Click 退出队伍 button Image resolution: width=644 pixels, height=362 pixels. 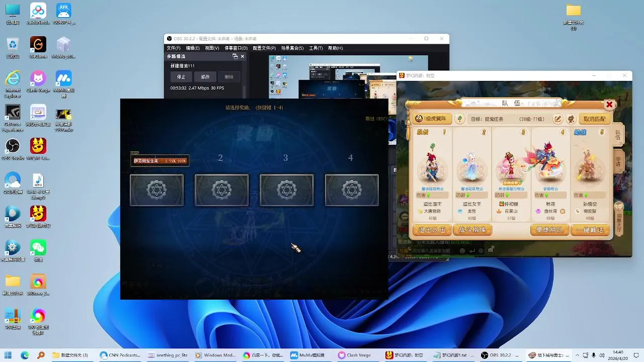click(x=432, y=230)
